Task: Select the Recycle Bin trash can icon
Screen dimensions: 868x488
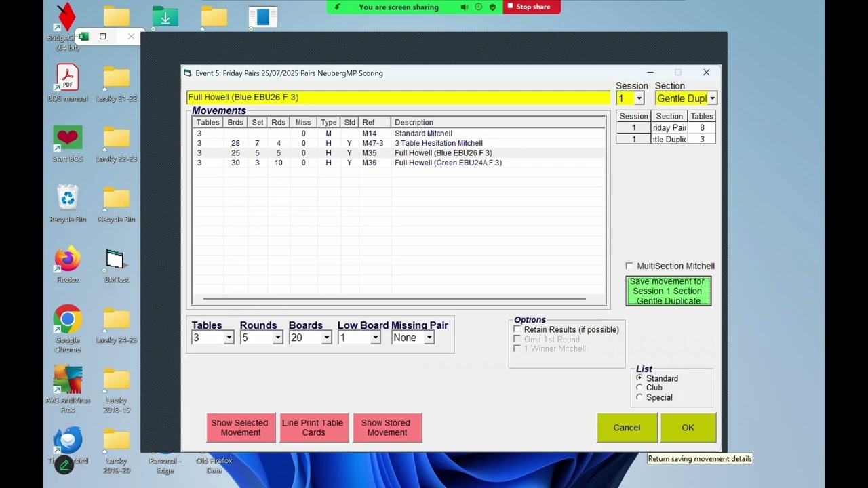Action: (x=68, y=203)
